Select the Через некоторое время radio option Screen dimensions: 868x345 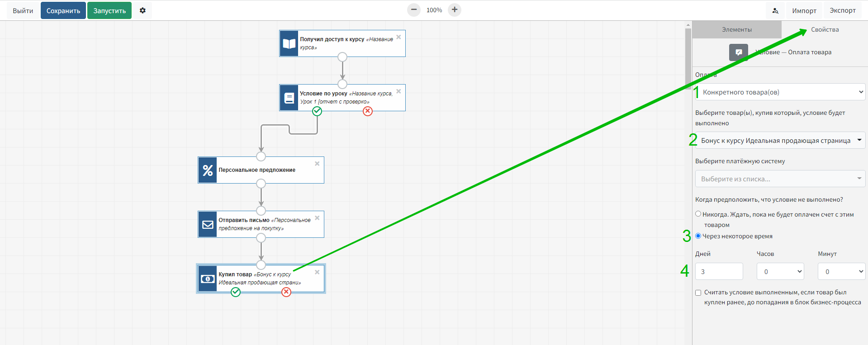pyautogui.click(x=698, y=236)
